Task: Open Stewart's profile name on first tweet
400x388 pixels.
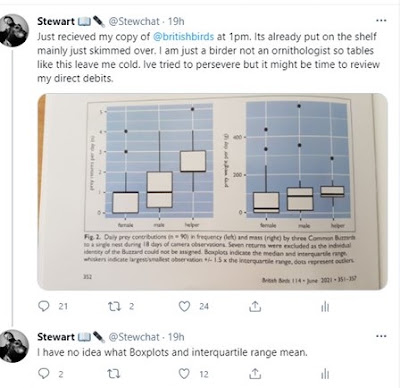Action: (x=56, y=21)
